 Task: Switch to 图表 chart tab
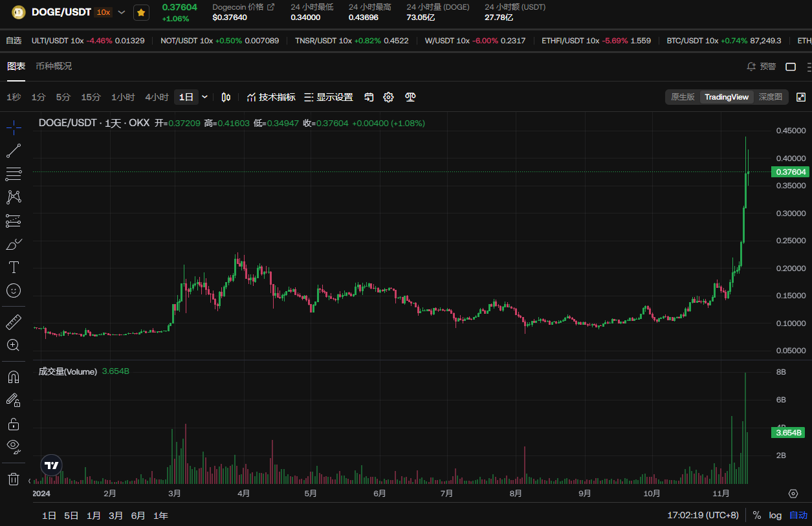[16, 66]
